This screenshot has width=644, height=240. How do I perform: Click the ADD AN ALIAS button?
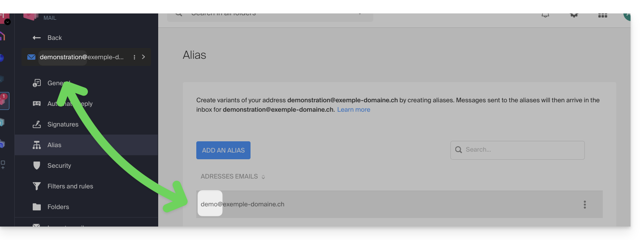[223, 150]
